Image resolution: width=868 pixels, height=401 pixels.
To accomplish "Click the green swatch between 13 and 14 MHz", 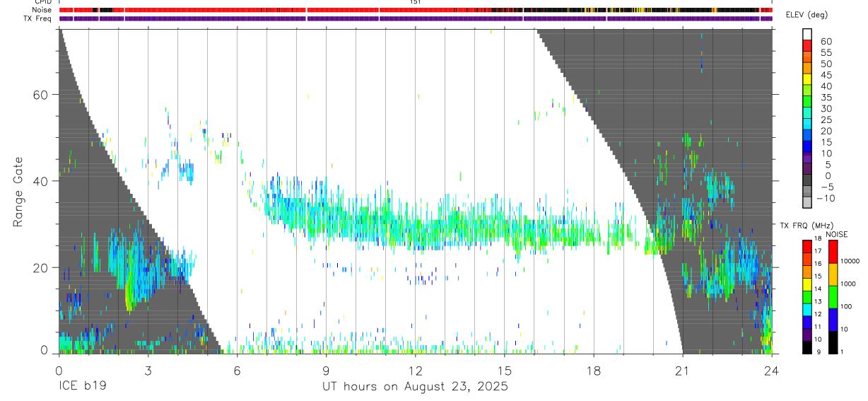I will coord(807,297).
